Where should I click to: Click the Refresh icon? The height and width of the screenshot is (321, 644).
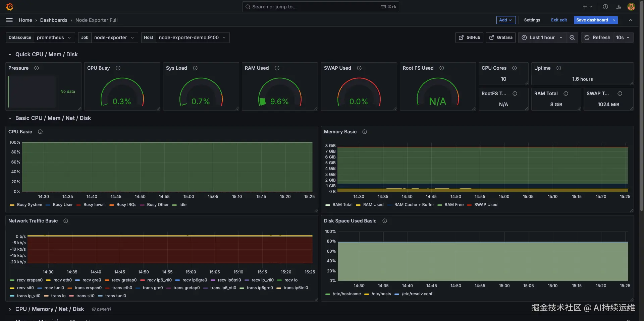[x=587, y=38]
